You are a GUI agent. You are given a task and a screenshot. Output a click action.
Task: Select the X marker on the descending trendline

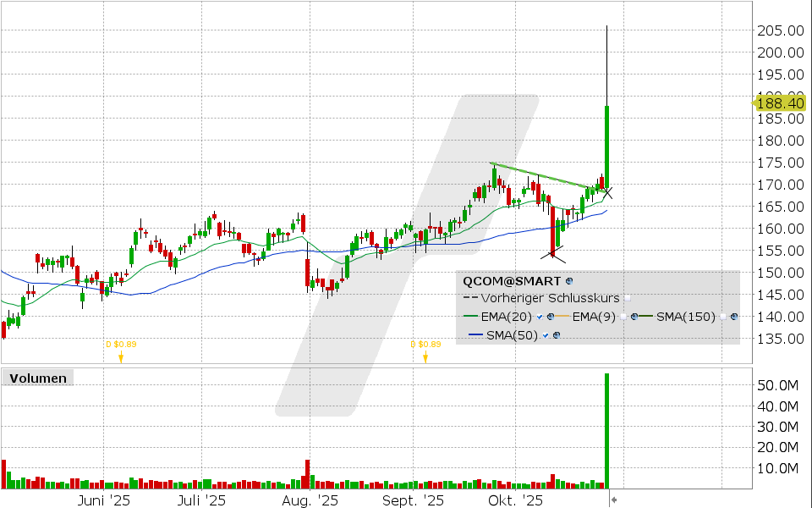pyautogui.click(x=606, y=193)
